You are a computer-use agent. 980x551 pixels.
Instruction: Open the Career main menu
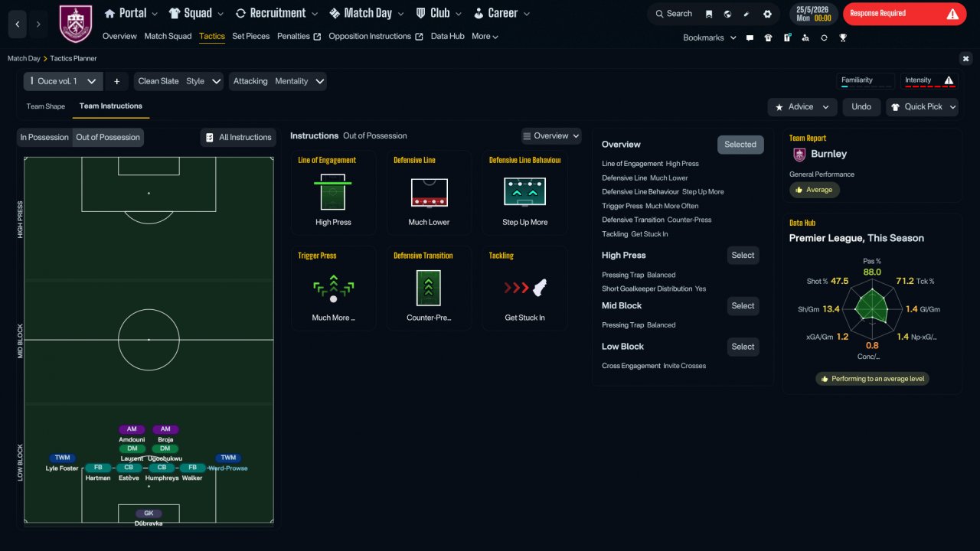(x=501, y=13)
